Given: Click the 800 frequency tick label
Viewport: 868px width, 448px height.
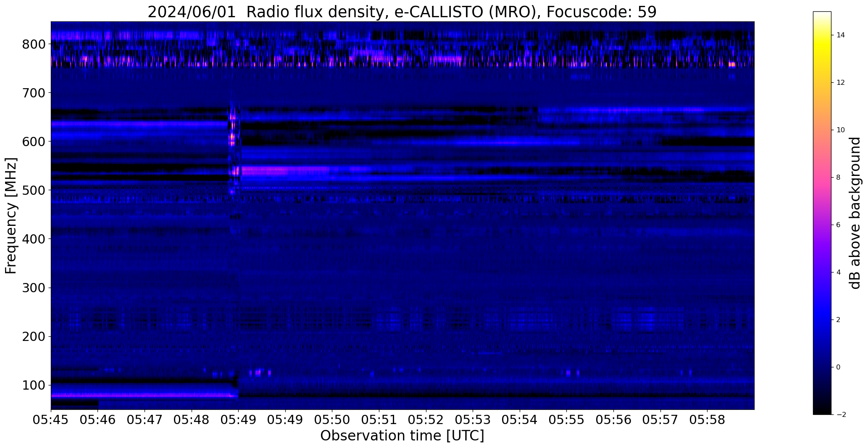Looking at the screenshot, I should [x=34, y=44].
